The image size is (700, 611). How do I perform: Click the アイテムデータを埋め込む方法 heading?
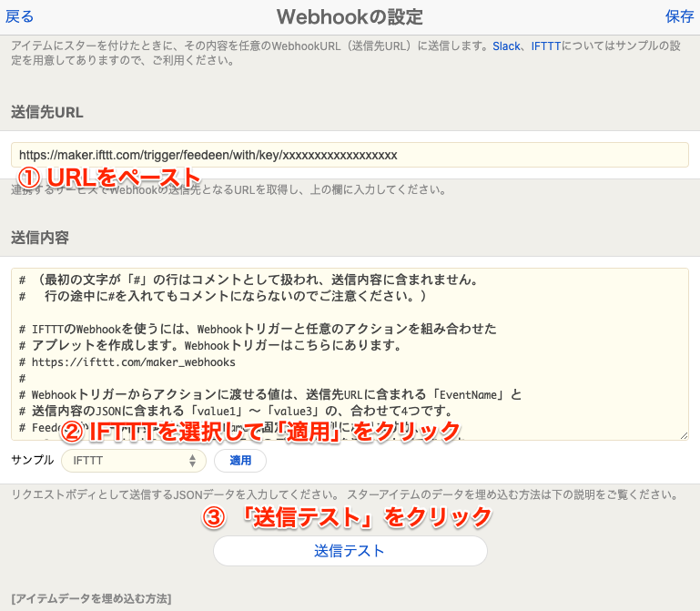91,597
